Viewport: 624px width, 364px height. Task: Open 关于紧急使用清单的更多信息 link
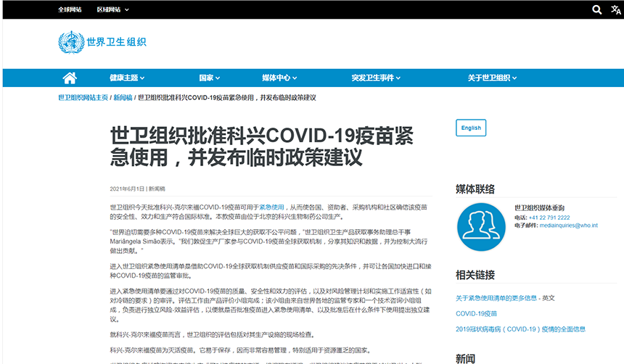click(496, 298)
